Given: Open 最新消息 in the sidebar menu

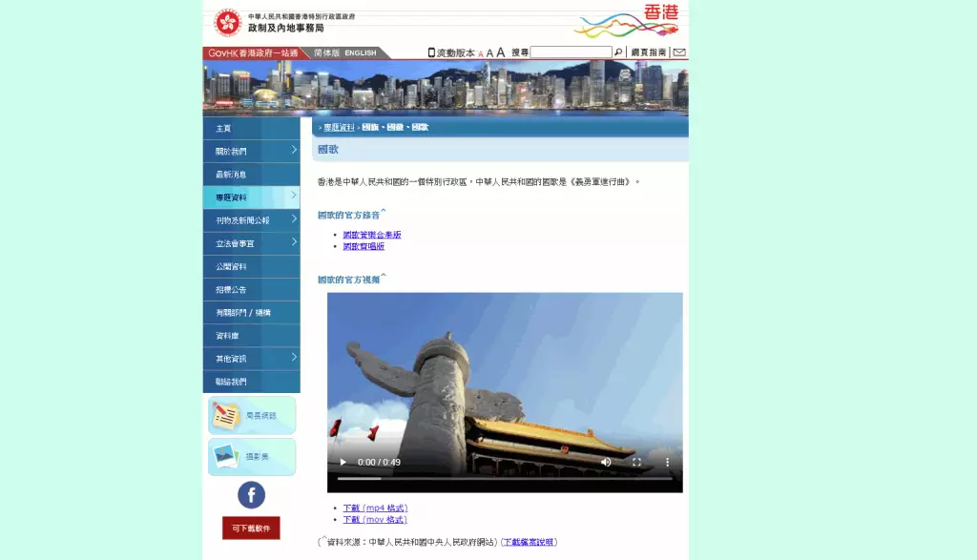Looking at the screenshot, I should (x=232, y=175).
